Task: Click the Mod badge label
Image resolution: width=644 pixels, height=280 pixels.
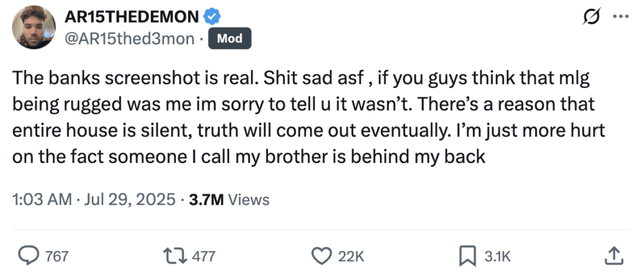Action: tap(230, 38)
